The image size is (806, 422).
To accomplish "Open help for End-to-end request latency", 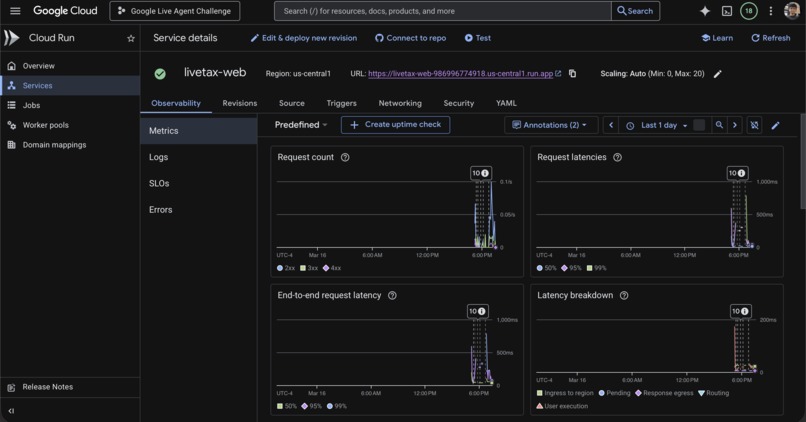I will tap(392, 296).
